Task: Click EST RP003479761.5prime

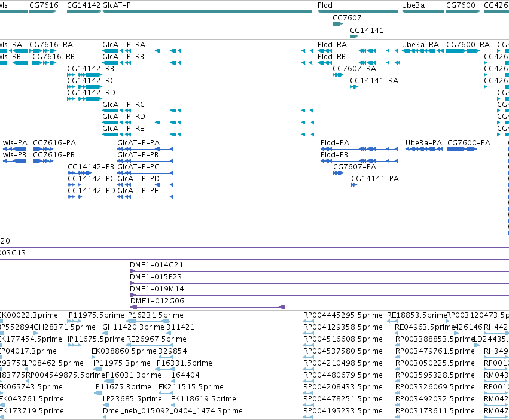Action: 435,351
